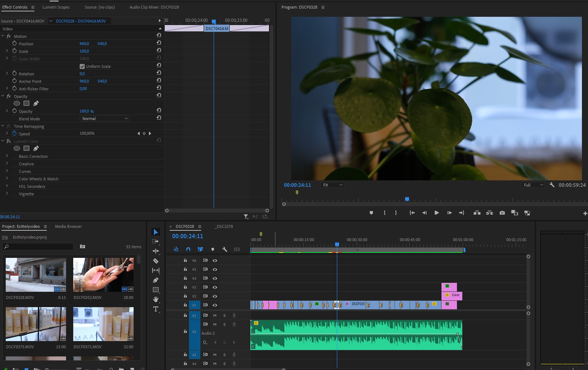
Task: Hide track V3 with eye icon
Action: click(215, 287)
